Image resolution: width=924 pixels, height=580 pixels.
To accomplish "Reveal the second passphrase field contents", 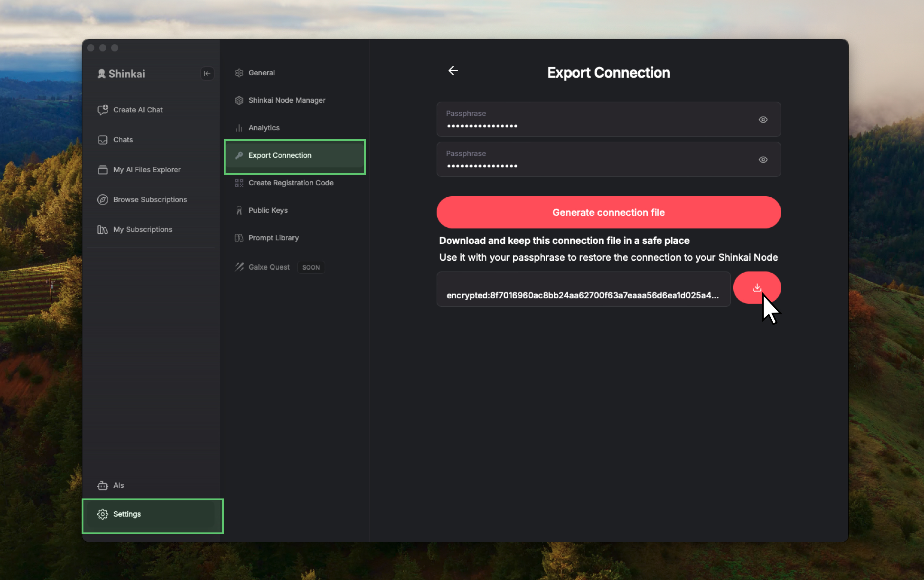I will pyautogui.click(x=763, y=160).
